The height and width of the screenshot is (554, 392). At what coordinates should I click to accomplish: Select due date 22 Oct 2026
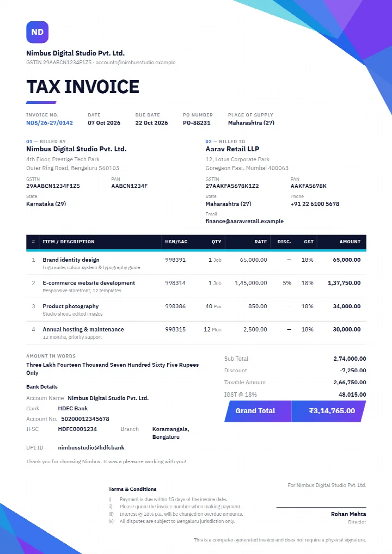tap(151, 123)
